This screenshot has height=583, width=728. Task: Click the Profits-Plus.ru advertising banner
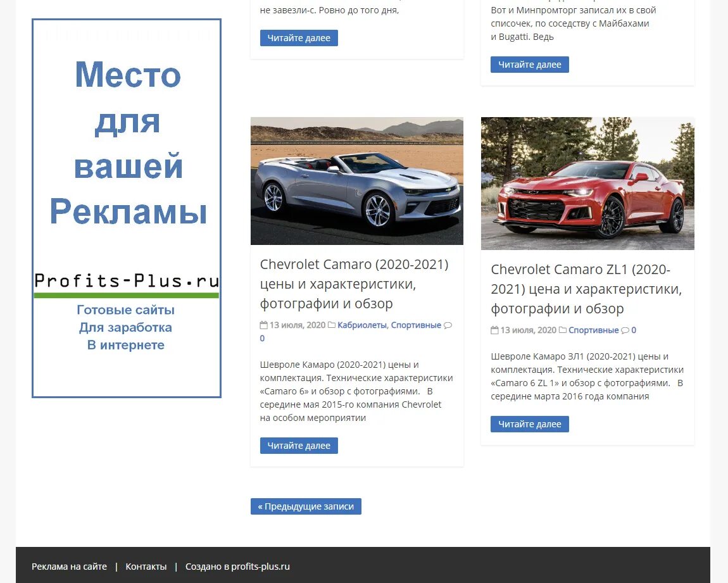pos(126,208)
